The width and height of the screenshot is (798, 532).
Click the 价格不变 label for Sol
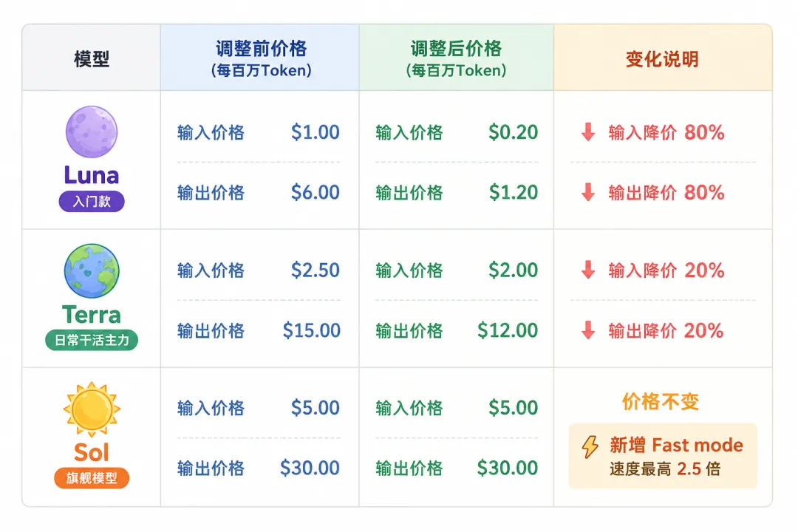661,402
